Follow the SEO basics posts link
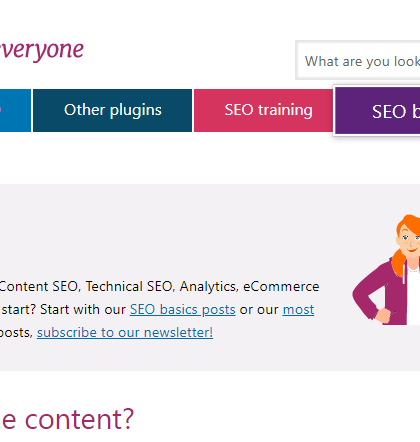The image size is (420, 442). [x=183, y=310]
